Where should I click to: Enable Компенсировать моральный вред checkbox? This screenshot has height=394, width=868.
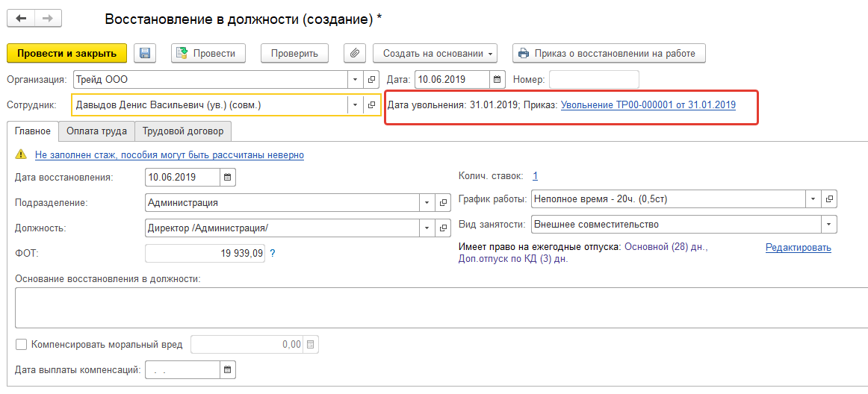pos(22,345)
